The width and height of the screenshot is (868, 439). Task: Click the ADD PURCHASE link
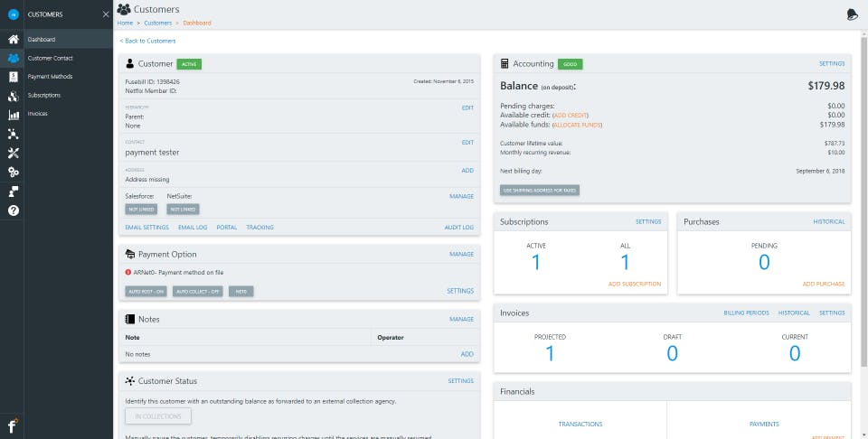point(824,284)
